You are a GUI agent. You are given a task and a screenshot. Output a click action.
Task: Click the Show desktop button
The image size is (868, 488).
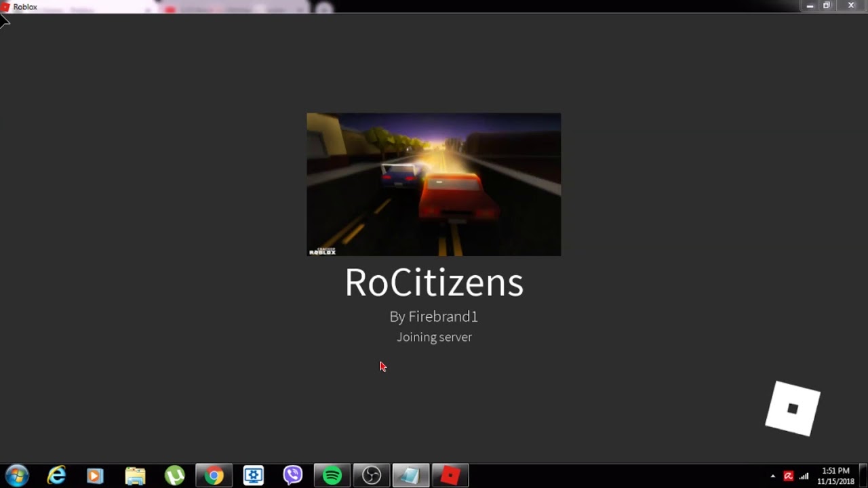coord(863,476)
